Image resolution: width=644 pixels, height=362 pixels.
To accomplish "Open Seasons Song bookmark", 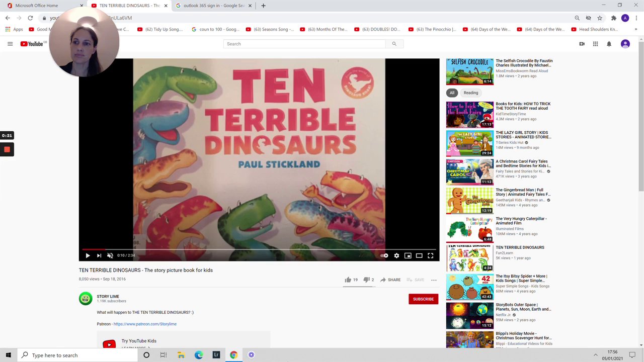I will point(269,29).
